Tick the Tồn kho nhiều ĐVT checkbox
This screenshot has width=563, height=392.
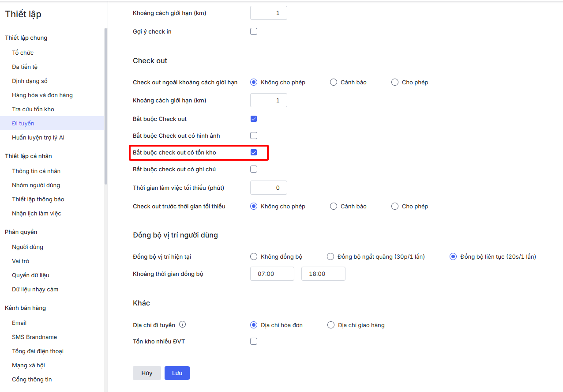(x=254, y=341)
